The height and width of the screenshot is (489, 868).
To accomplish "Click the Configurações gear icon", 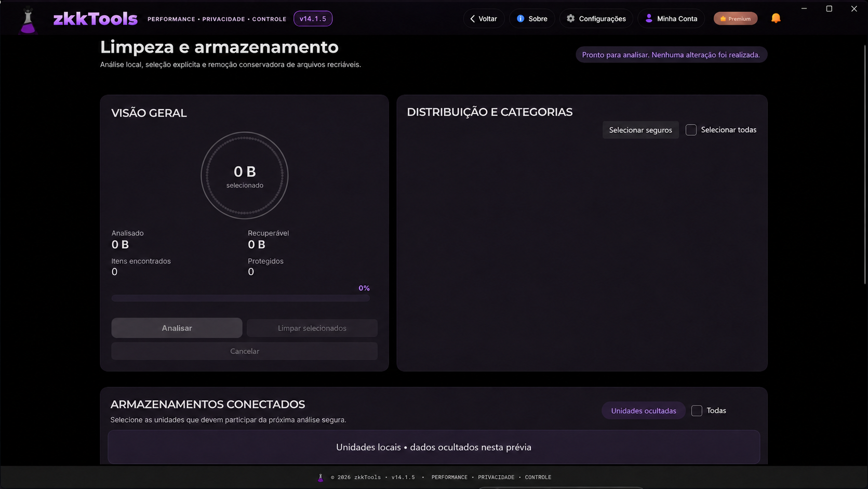I will [x=570, y=19].
